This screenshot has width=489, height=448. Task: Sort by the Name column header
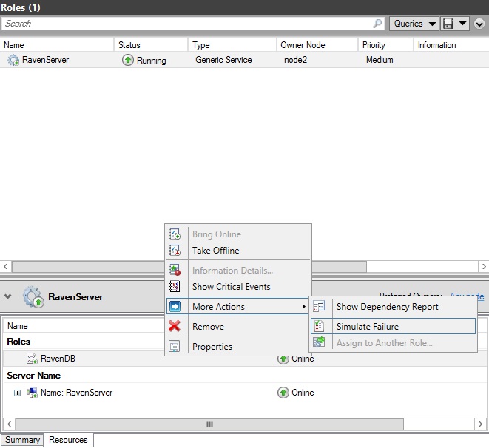pos(57,45)
